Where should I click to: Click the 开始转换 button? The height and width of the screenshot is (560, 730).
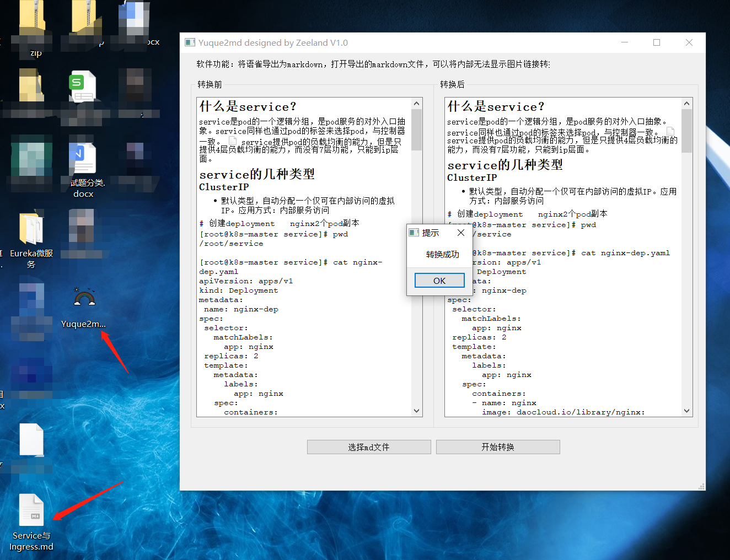(498, 447)
